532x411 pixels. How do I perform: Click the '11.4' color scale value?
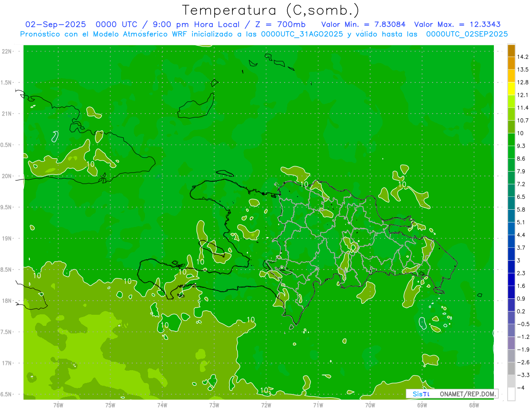[x=523, y=108]
